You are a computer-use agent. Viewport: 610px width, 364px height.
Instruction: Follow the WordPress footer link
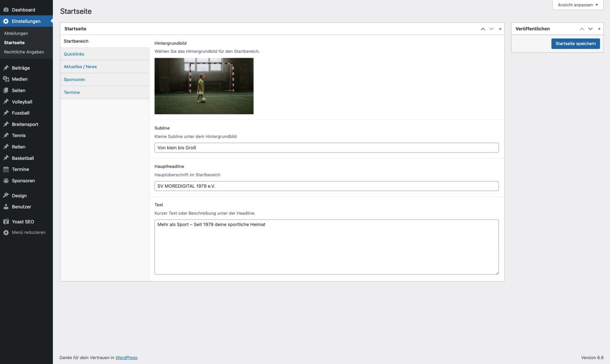click(126, 357)
